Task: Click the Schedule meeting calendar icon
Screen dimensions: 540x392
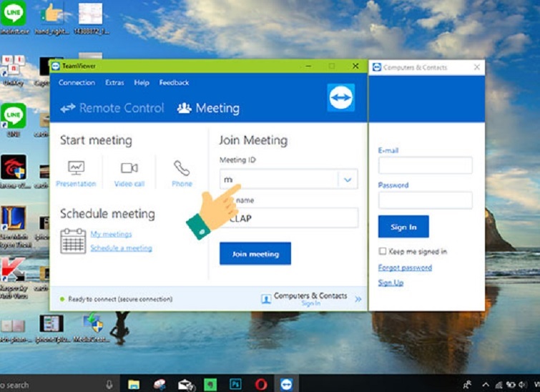Action: [73, 241]
